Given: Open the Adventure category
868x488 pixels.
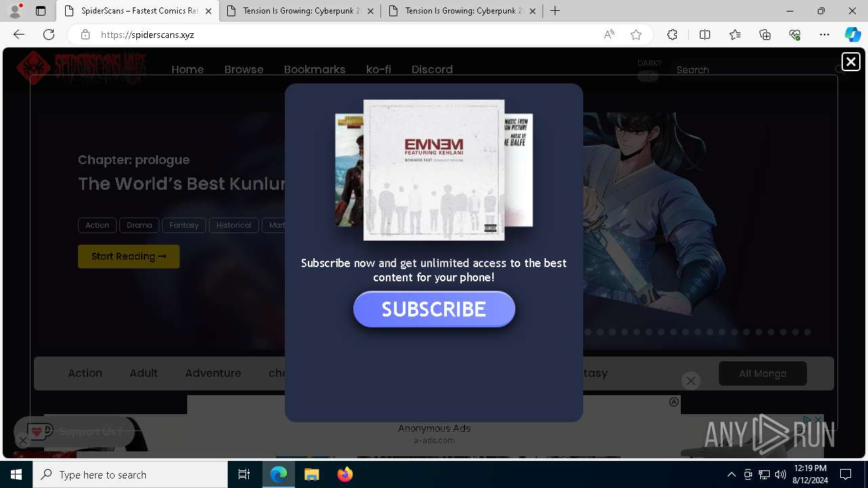Looking at the screenshot, I should coord(213,373).
